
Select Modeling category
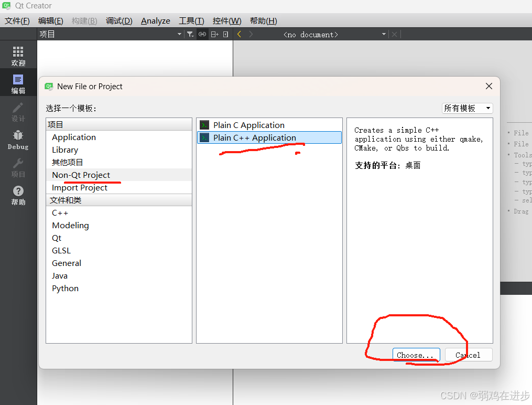pyautogui.click(x=119, y=226)
